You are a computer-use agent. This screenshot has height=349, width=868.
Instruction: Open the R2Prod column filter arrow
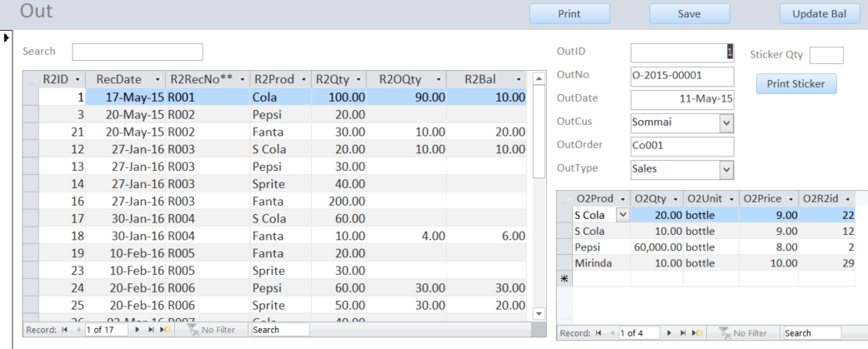tap(301, 79)
